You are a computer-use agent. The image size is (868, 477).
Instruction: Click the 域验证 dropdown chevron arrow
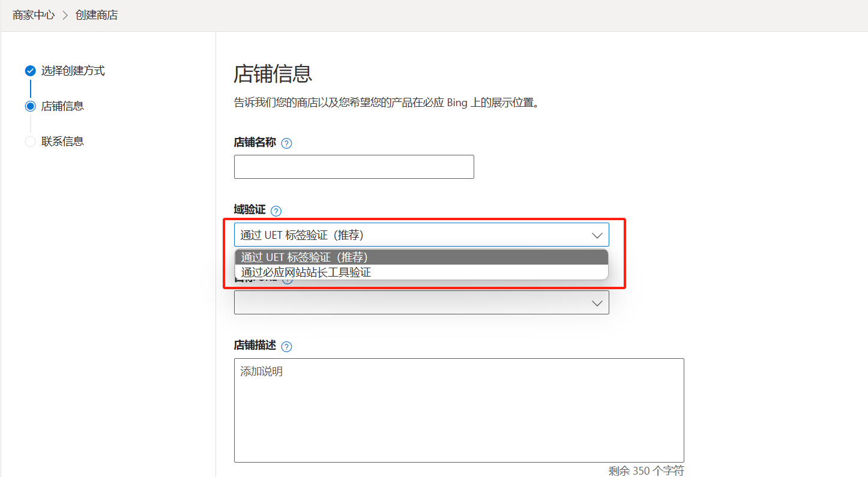597,235
